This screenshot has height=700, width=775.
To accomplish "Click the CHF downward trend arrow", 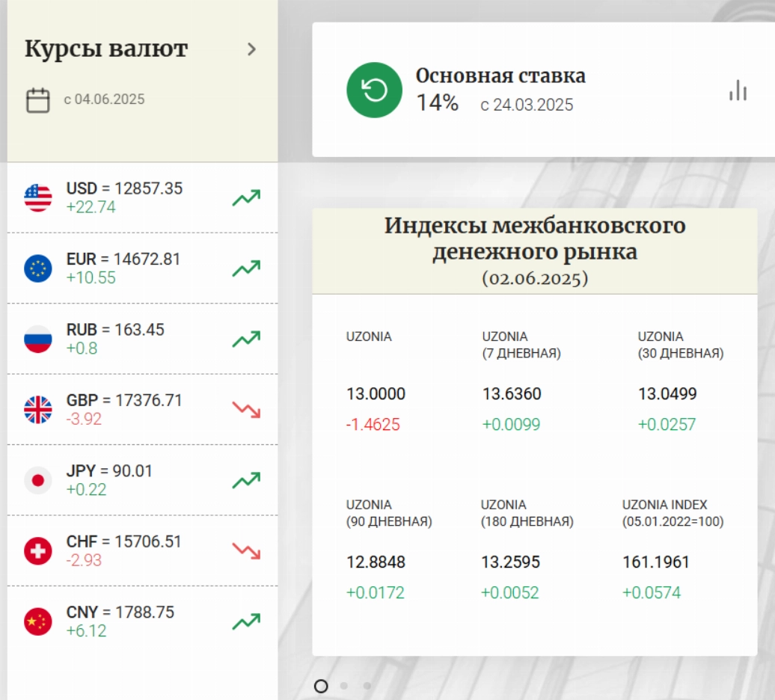I will click(x=246, y=551).
